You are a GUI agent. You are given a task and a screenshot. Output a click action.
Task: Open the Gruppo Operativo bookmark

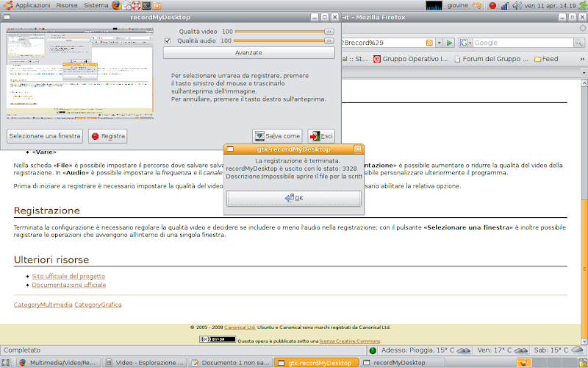(410, 59)
